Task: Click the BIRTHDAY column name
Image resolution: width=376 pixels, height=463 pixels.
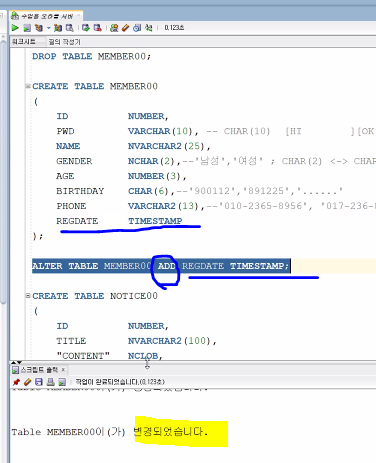Action: [80, 191]
